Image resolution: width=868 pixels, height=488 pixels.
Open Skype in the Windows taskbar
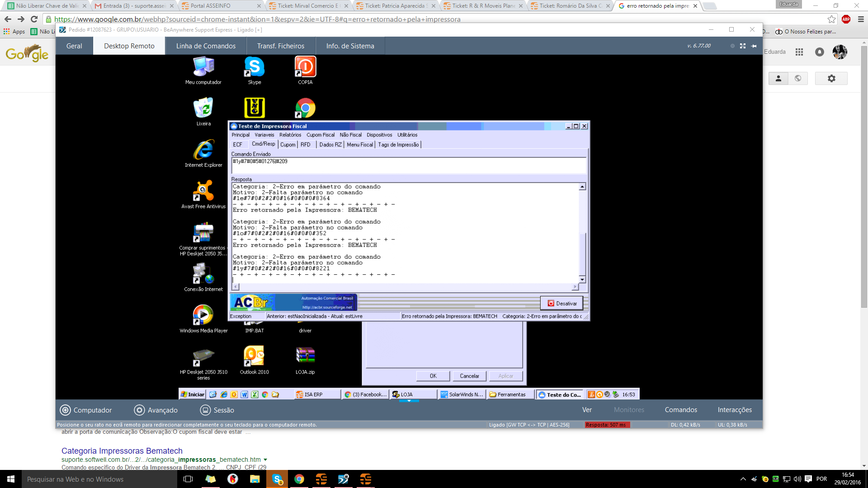(277, 479)
